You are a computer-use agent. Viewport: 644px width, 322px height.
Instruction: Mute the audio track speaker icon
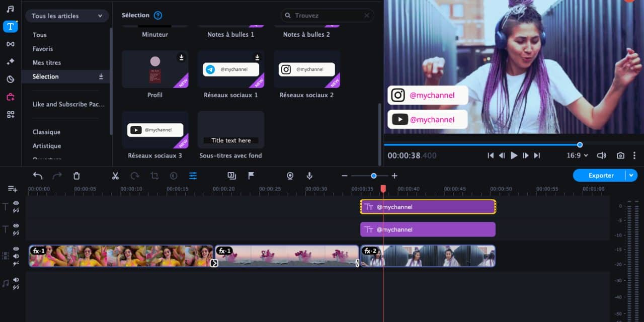[16, 280]
